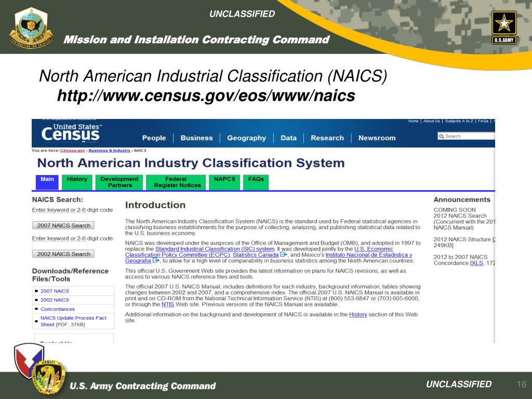Image resolution: width=532 pixels, height=399 pixels.
Task: Click the external icon after Geografia
Action: click(156, 261)
